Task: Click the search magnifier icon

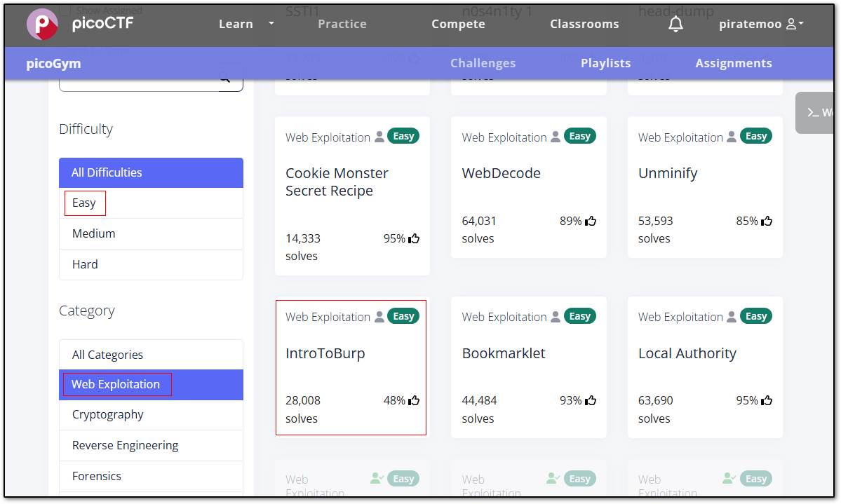Action: (x=225, y=79)
